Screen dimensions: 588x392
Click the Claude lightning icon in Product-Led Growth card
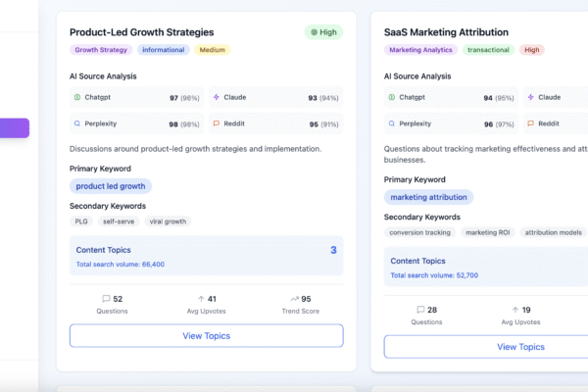[x=217, y=97]
